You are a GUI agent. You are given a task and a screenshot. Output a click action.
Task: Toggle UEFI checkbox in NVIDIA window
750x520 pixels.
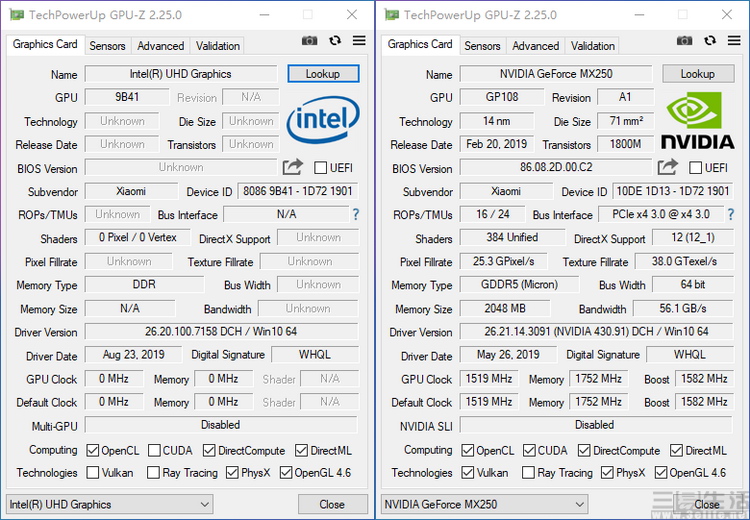[x=695, y=168]
